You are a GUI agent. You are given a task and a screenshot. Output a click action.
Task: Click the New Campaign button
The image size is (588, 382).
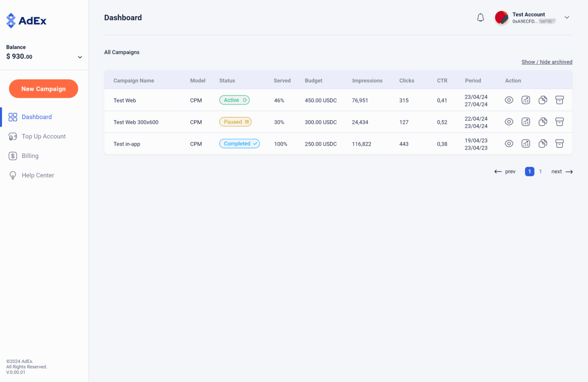click(x=43, y=89)
